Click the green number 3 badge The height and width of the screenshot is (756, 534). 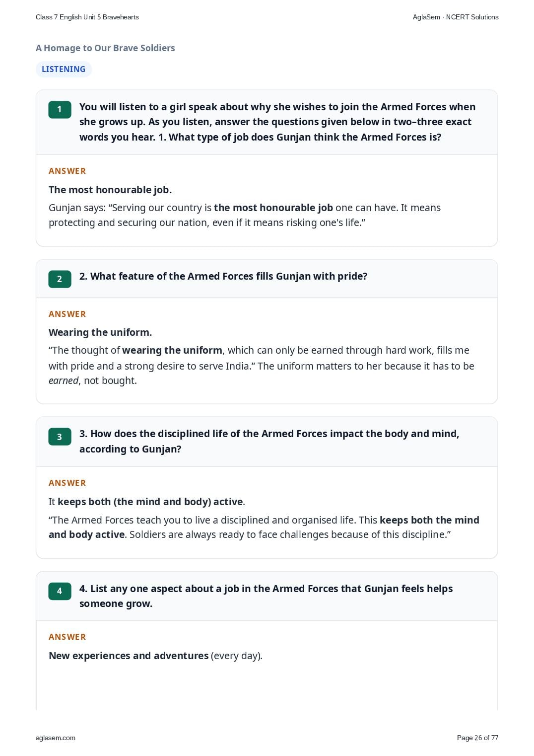60,437
